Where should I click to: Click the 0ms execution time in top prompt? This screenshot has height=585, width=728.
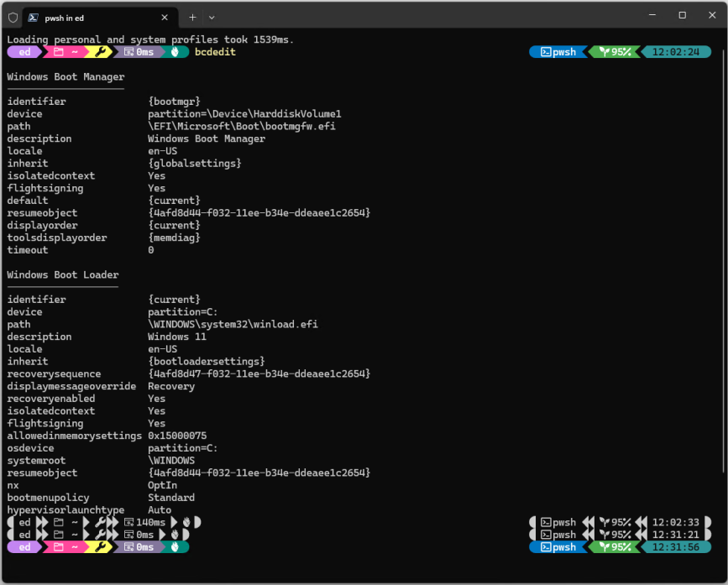[x=139, y=52]
